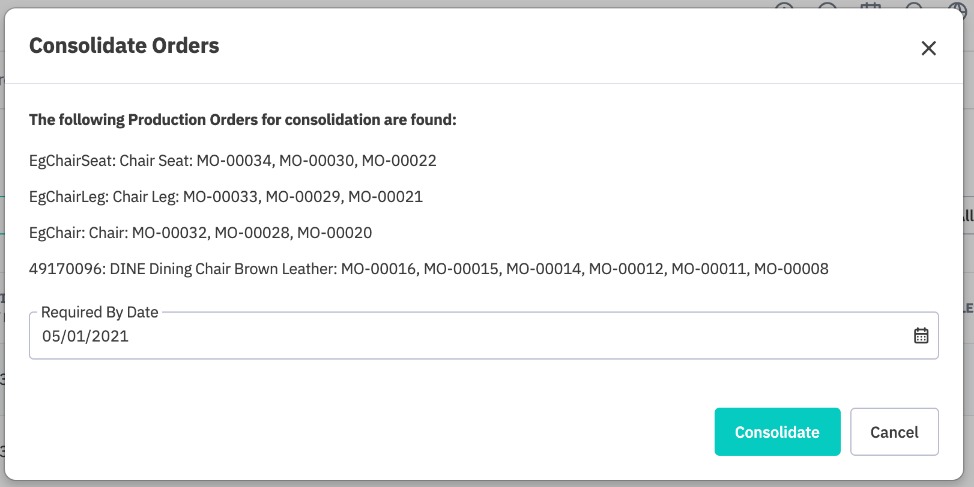Click order number MO-00012
The height and width of the screenshot is (487, 974).
(x=626, y=269)
